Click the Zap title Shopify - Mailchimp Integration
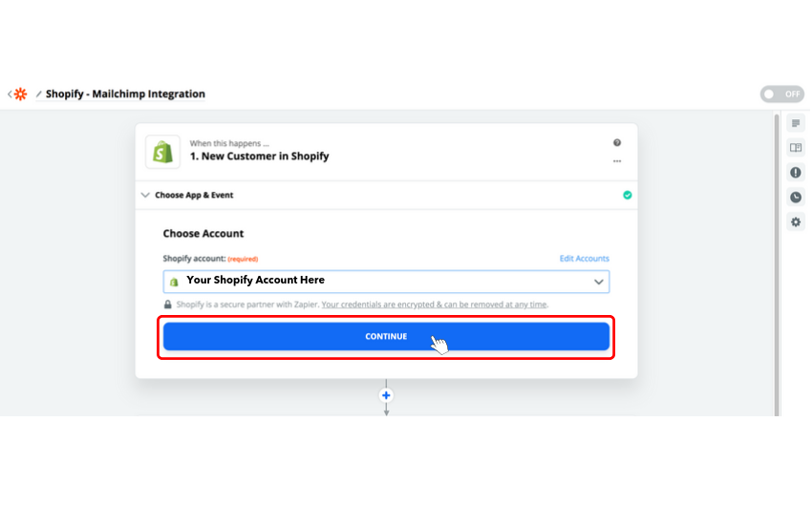 click(x=125, y=94)
